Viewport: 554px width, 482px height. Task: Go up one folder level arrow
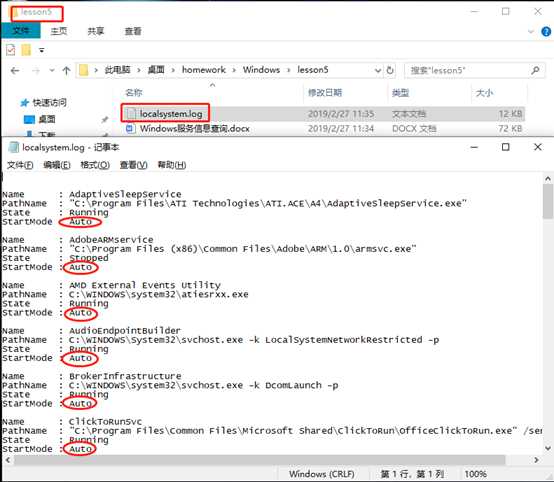point(66,70)
